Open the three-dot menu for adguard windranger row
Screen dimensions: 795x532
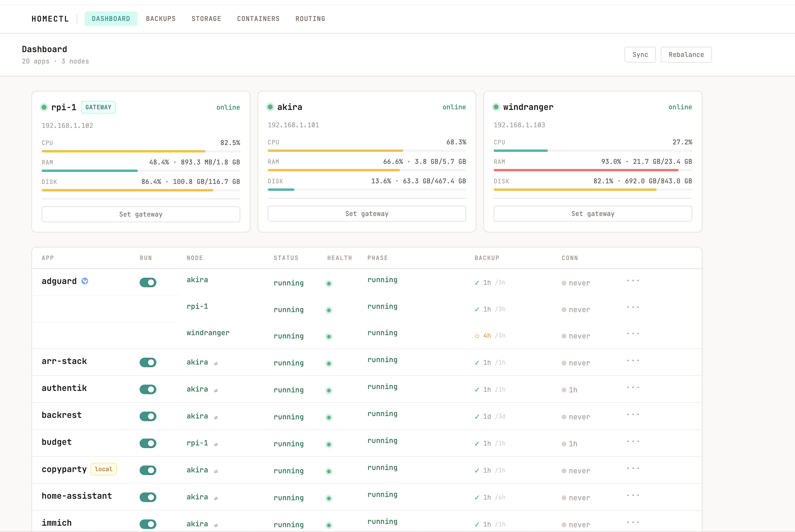tap(633, 333)
